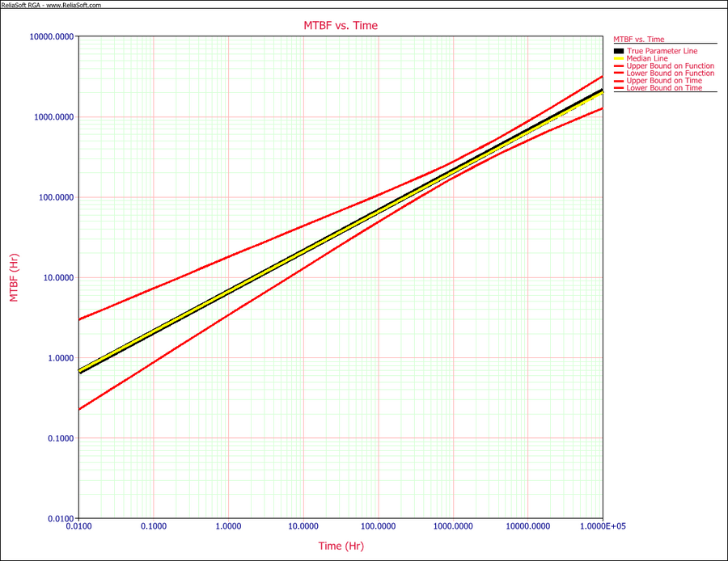Click the ReliaSoft RGA website text header
728x561 pixels.
[51, 5]
